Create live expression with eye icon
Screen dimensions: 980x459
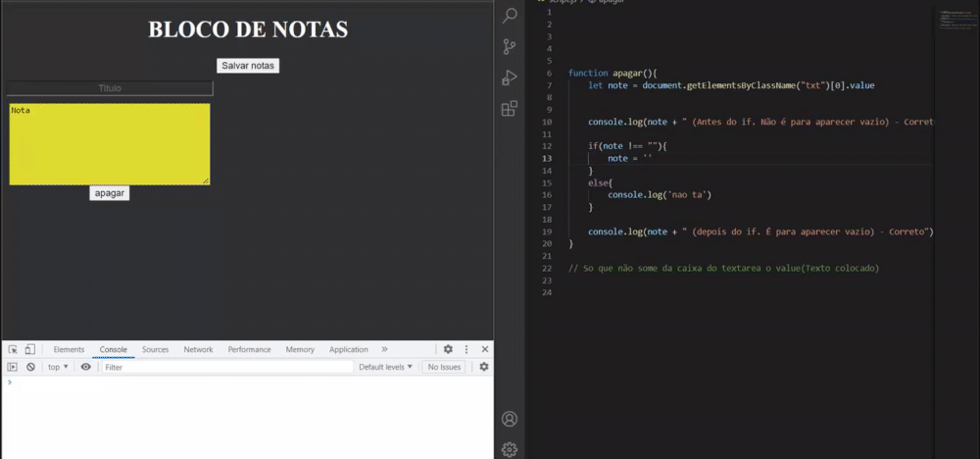pyautogui.click(x=85, y=367)
